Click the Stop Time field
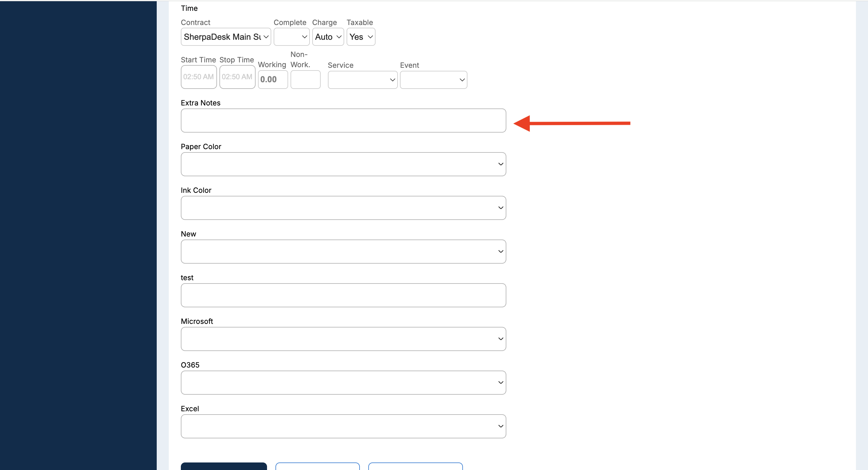 tap(237, 77)
